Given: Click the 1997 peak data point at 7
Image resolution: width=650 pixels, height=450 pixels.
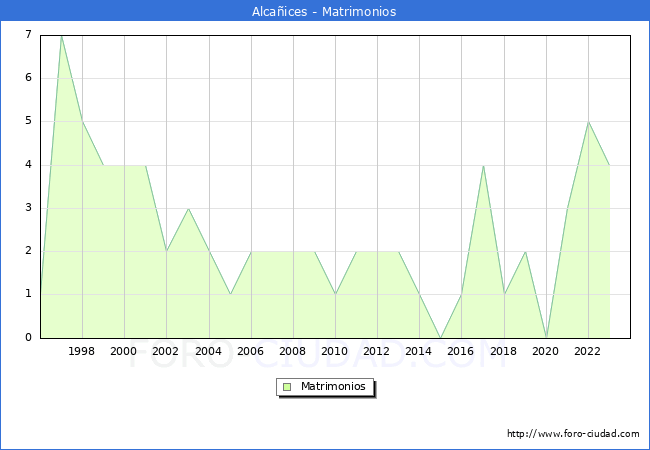Looking at the screenshot, I should coord(61,36).
